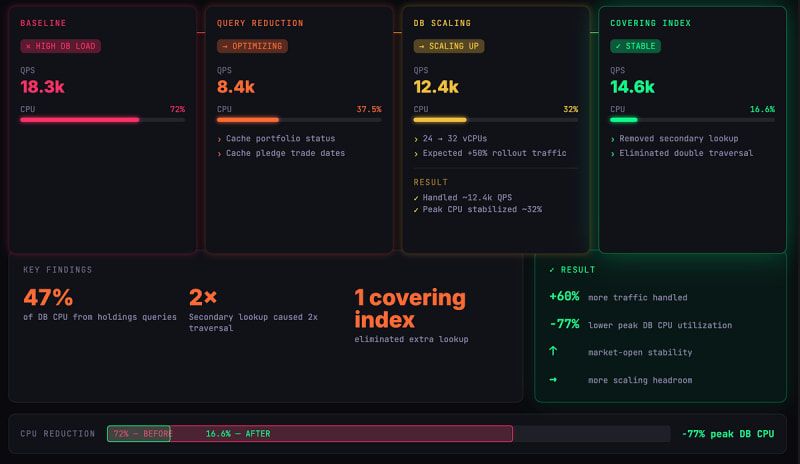Click right arrow beside more scaling headroom
800x464 pixels.
(553, 380)
